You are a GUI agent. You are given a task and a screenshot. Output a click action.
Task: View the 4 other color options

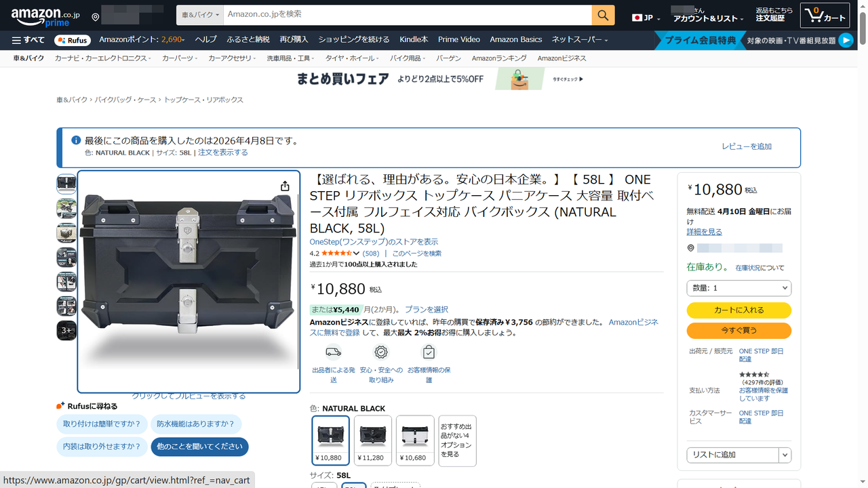pos(457,441)
